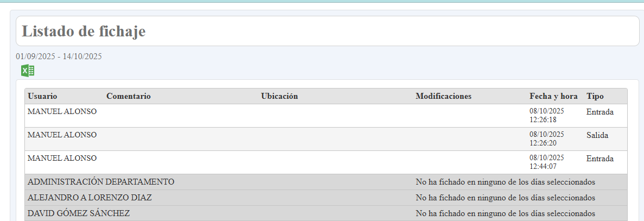Select the Comentario column header
The width and height of the screenshot is (644, 221).
tap(128, 96)
